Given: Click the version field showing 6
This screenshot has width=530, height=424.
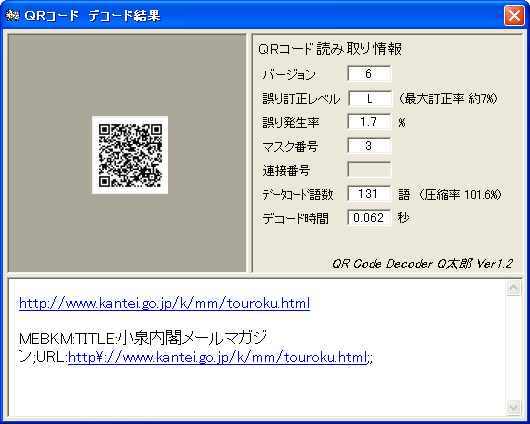Looking at the screenshot, I should [369, 74].
